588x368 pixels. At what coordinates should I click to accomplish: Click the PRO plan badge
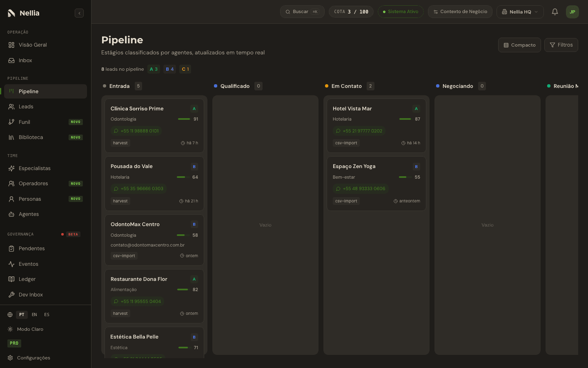point(14,343)
